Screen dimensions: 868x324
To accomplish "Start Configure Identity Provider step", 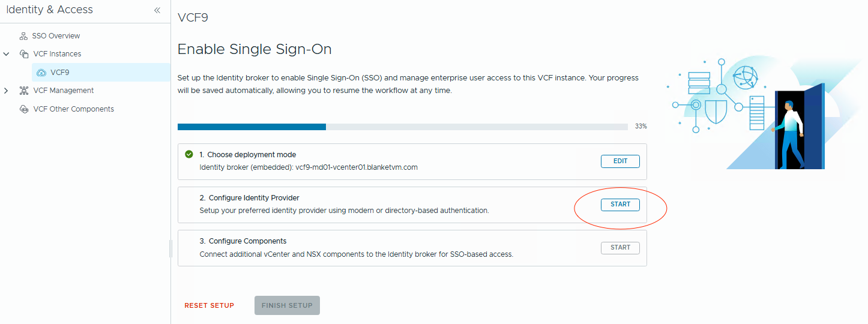I will click(x=620, y=205).
